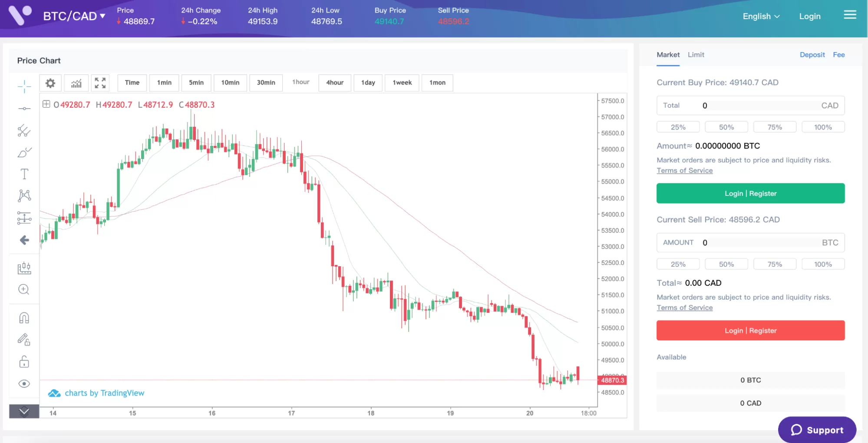Select the 10min interval
This screenshot has height=443, width=868.
click(x=230, y=83)
